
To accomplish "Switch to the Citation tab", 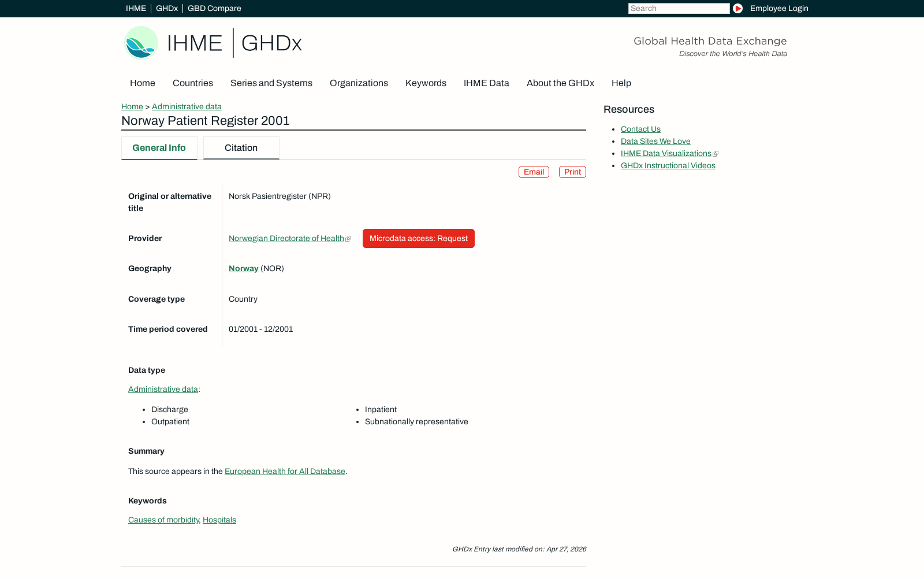I will pos(241,148).
